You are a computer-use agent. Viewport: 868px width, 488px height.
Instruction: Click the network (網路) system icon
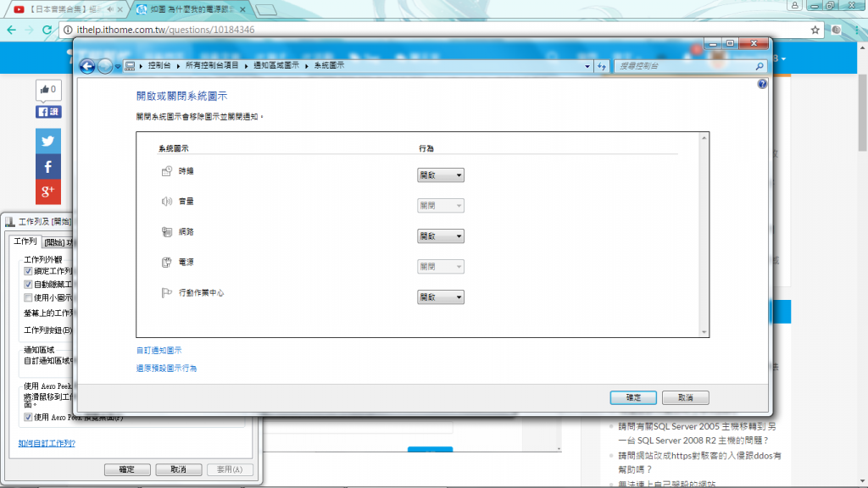point(167,232)
